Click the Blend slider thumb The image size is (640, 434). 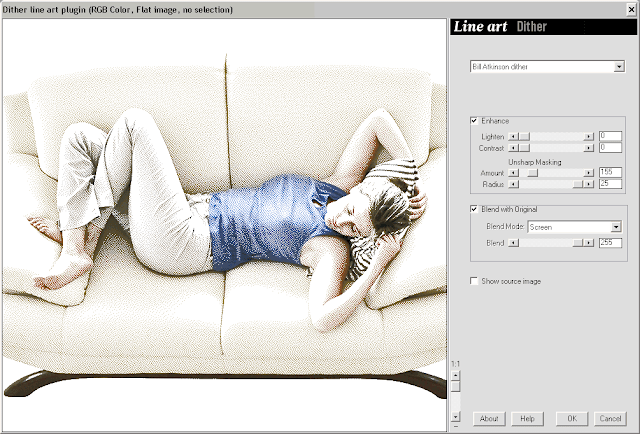coord(578,243)
